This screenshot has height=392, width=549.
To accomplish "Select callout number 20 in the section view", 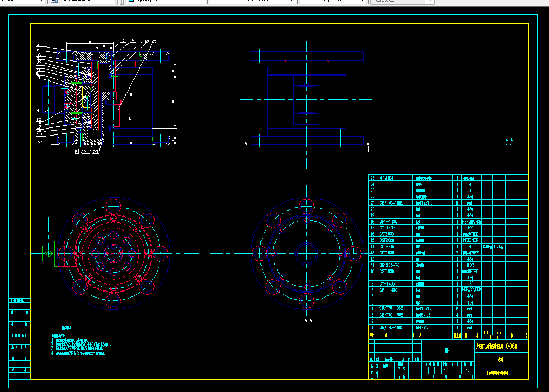I will (40, 143).
